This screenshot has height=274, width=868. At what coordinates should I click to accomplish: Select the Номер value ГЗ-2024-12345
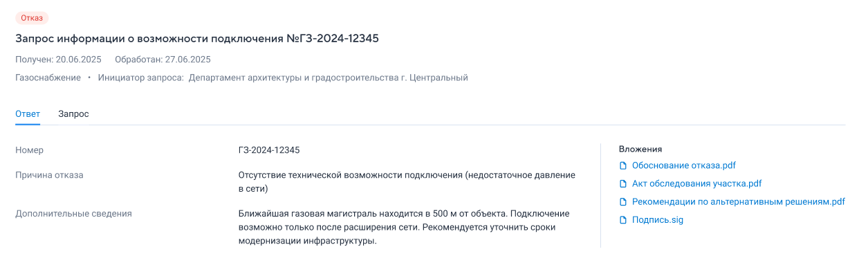[269, 150]
